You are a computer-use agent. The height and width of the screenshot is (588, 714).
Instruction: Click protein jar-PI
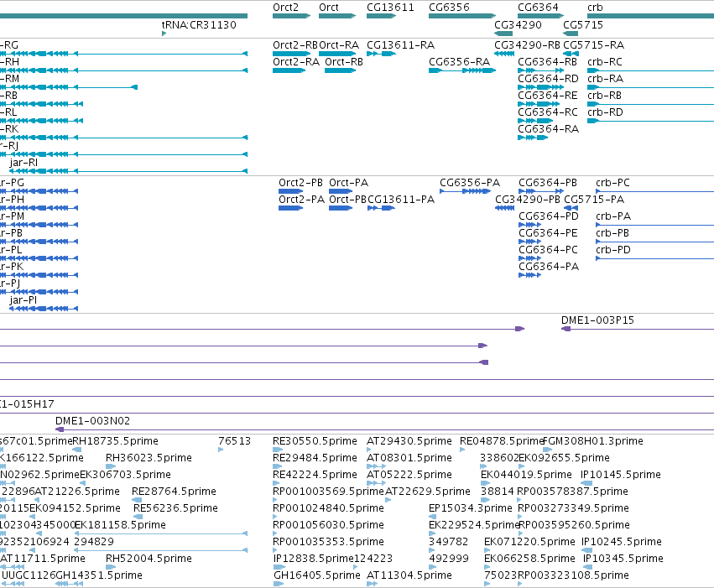44,309
